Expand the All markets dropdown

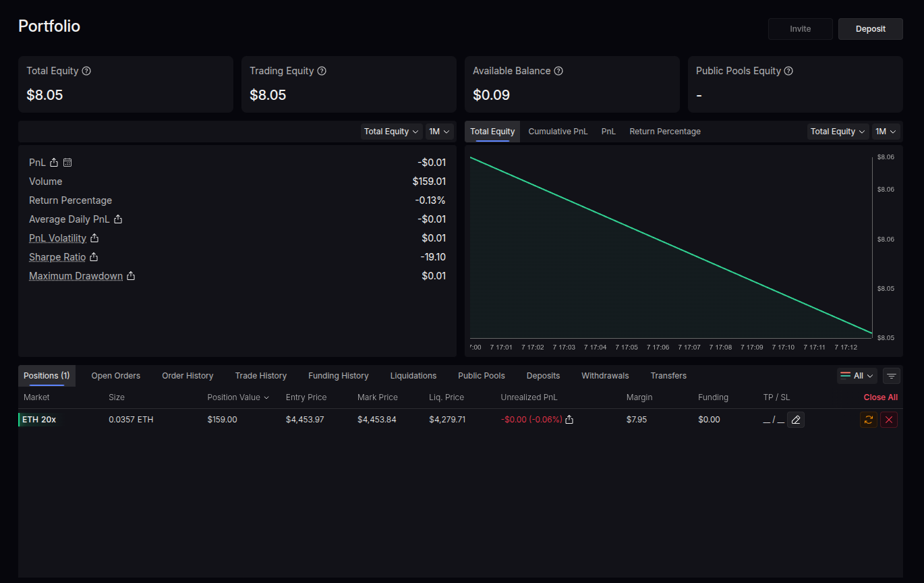pos(857,376)
